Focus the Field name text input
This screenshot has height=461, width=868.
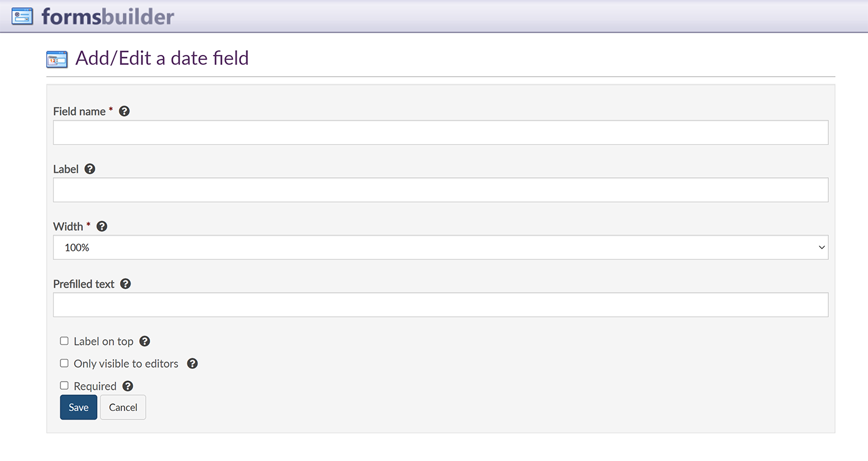(x=440, y=132)
